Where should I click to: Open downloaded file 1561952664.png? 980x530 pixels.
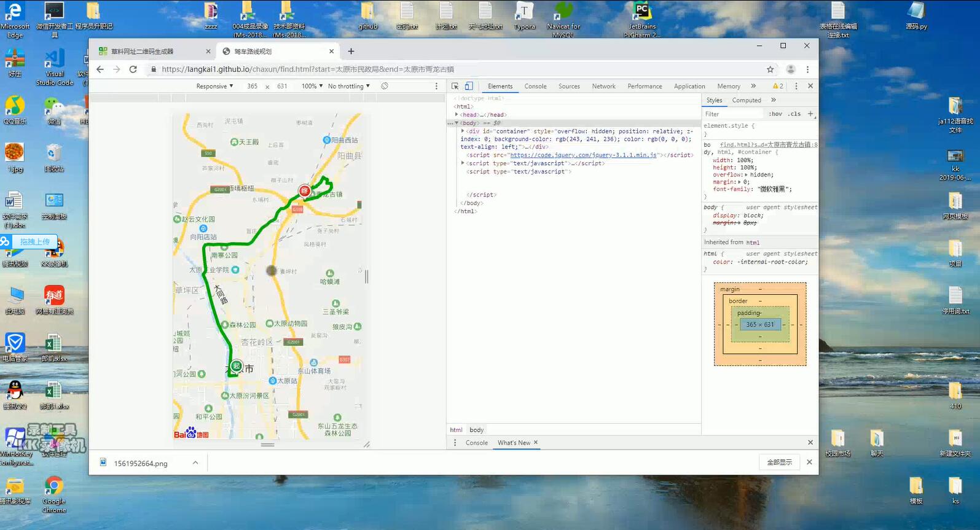pyautogui.click(x=140, y=463)
